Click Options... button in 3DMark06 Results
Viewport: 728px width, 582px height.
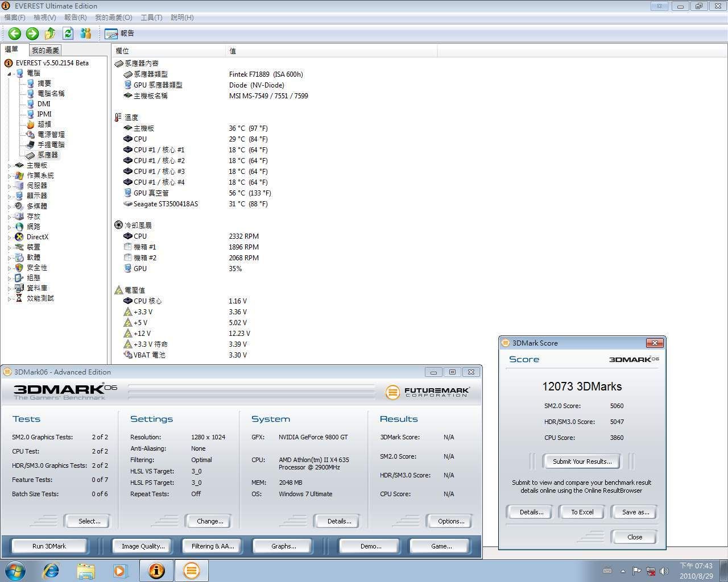point(451,521)
